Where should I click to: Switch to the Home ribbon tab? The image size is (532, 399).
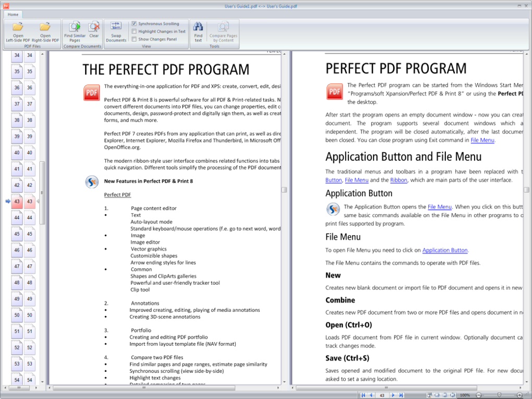[13, 14]
